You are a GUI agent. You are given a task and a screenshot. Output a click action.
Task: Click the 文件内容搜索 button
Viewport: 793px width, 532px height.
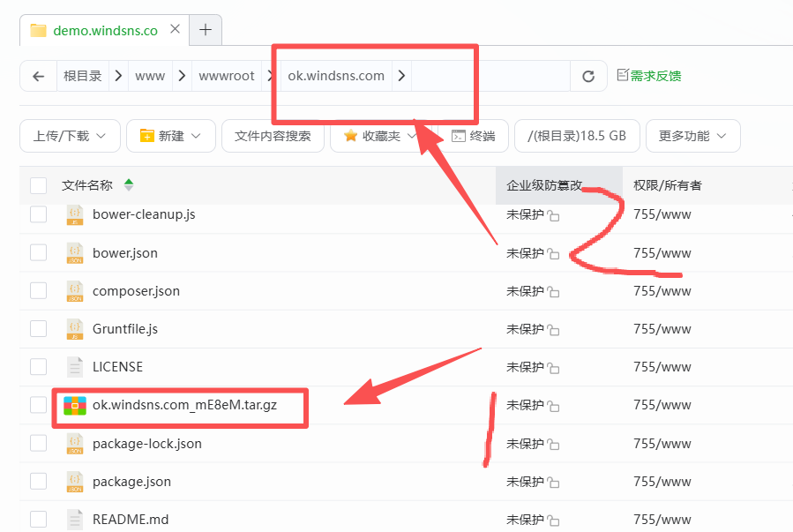tap(273, 136)
